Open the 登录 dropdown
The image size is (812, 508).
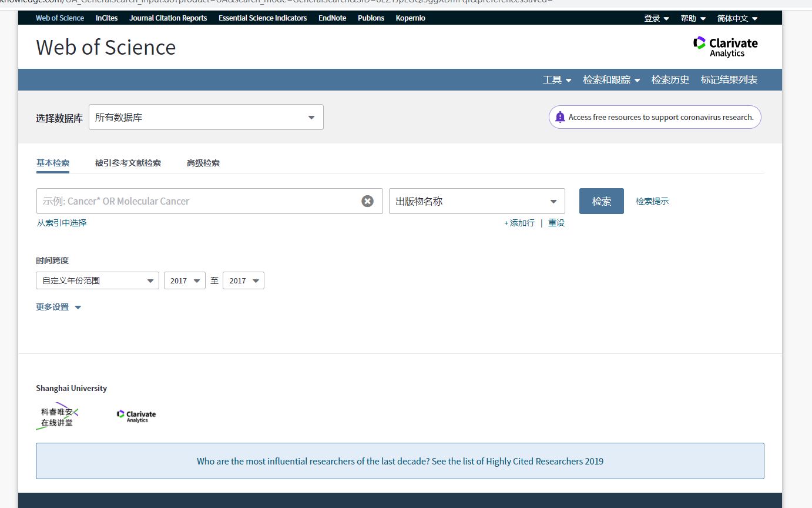click(x=656, y=18)
